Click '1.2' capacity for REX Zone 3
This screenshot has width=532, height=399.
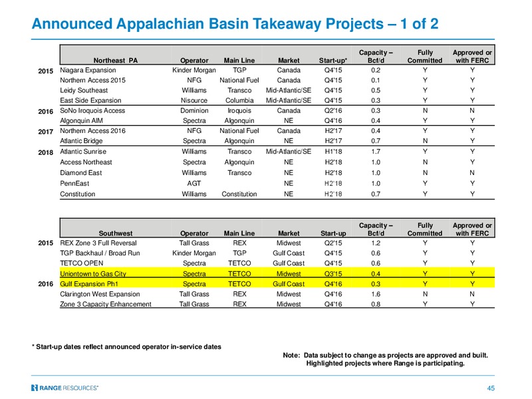click(x=376, y=243)
